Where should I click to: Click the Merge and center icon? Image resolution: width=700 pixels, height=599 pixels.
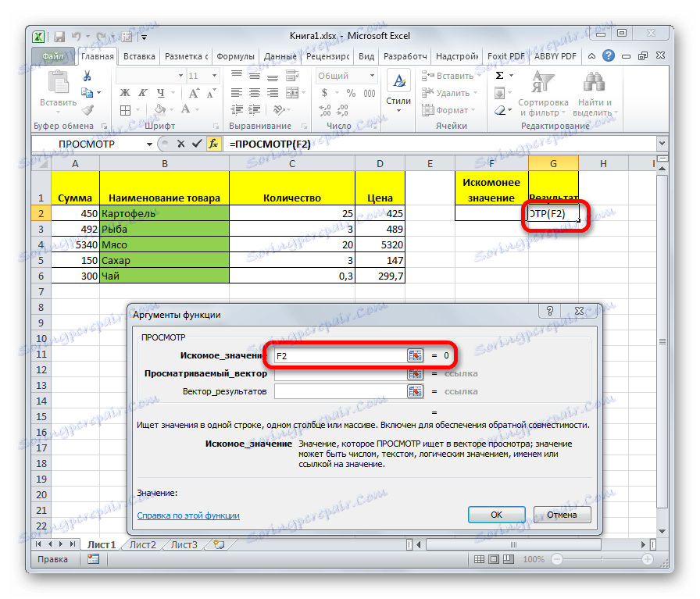coord(292,93)
